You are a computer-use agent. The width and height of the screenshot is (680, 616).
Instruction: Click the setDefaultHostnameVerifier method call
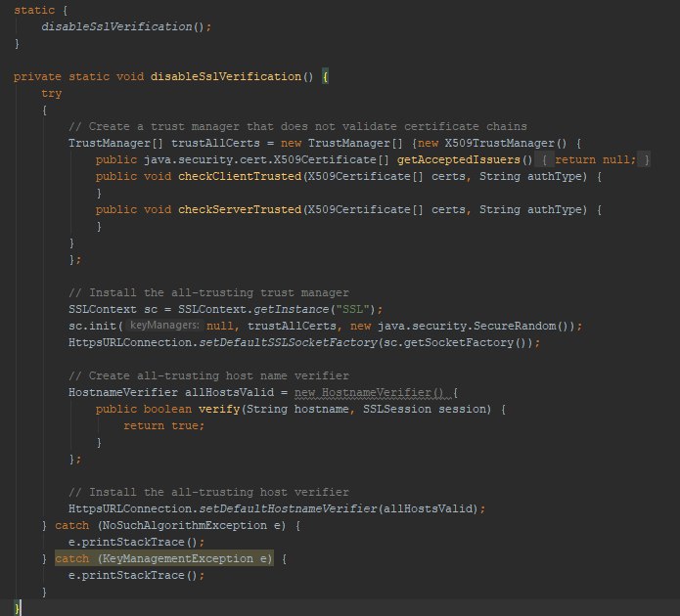point(289,508)
